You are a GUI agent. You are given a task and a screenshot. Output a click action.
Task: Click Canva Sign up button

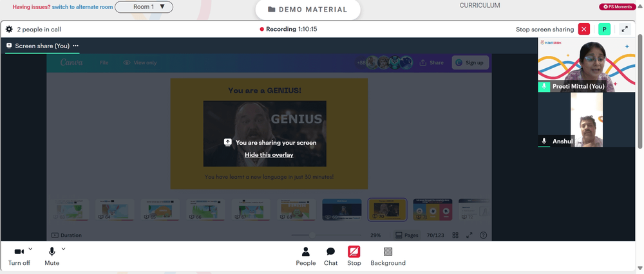[x=470, y=63]
